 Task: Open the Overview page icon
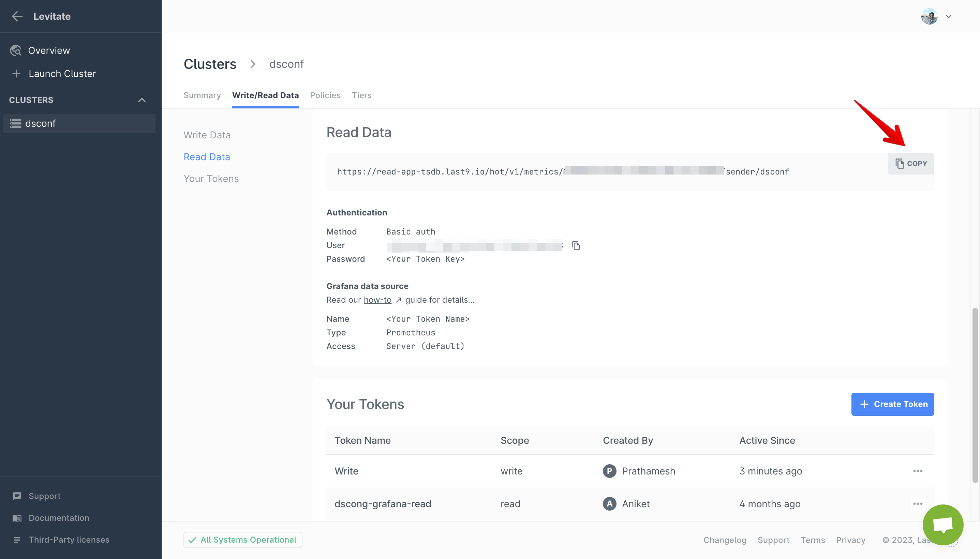pos(16,50)
